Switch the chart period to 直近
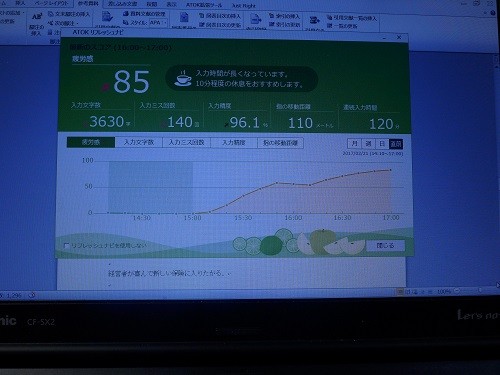This screenshot has width=500, height=375. point(396,144)
